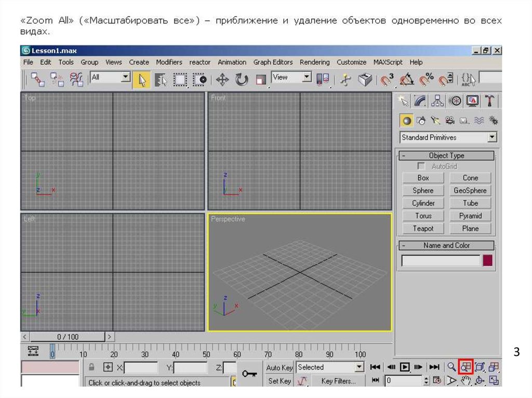Open the Hierarchy command panel tab
This screenshot has width=532, height=398.
coord(437,100)
